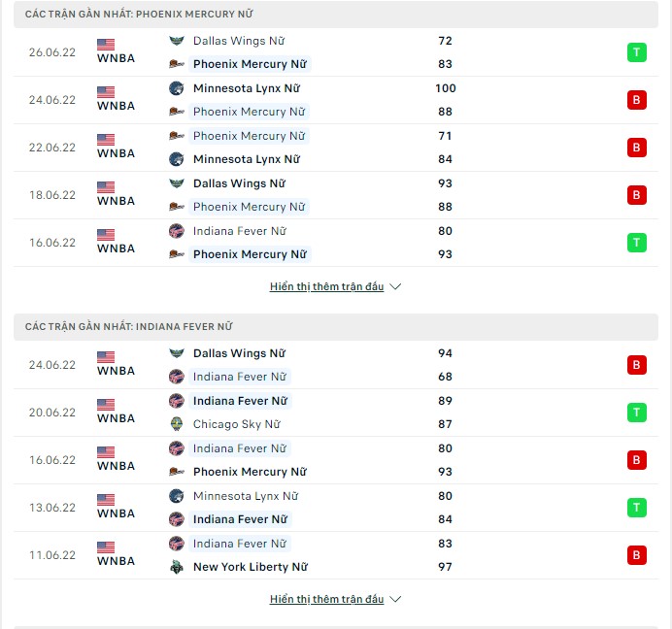The width and height of the screenshot is (672, 629).
Task: Click Minnesota Lynx logo in 24.06.22 Phoenix match
Action: [x=176, y=88]
